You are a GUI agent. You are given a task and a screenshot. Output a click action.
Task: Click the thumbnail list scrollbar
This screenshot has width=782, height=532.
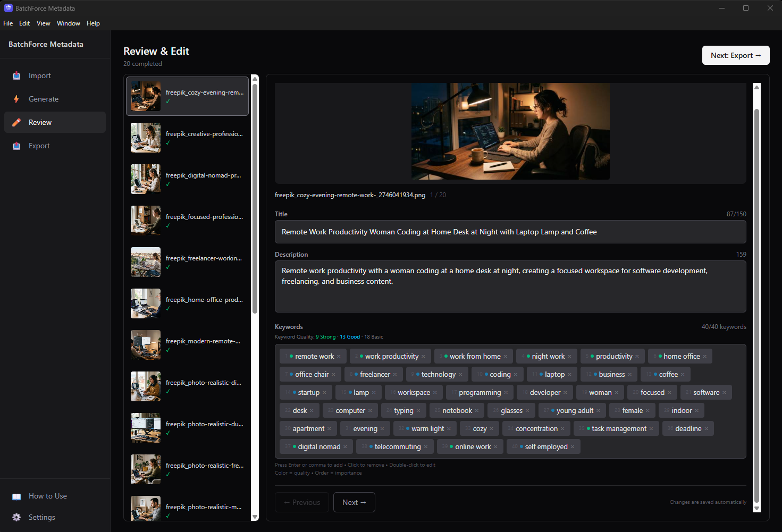tap(255, 197)
